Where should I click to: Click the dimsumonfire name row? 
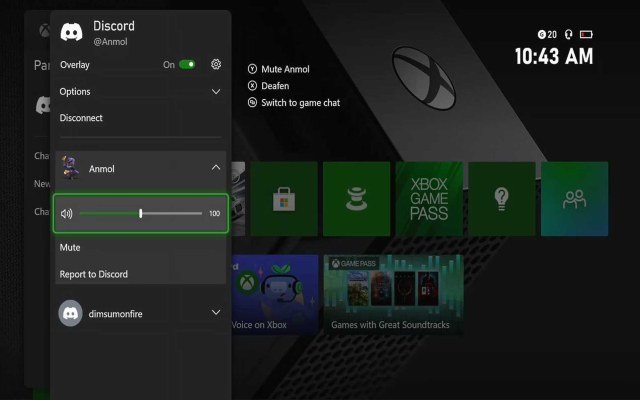click(x=140, y=313)
